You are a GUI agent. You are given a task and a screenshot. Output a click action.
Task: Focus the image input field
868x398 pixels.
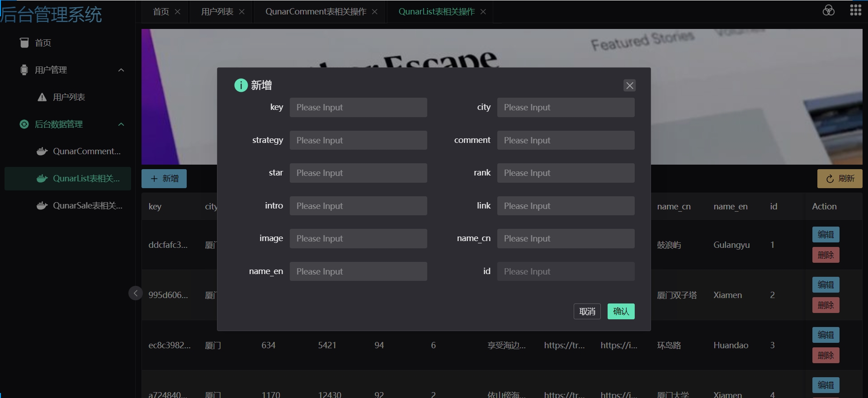coord(359,238)
